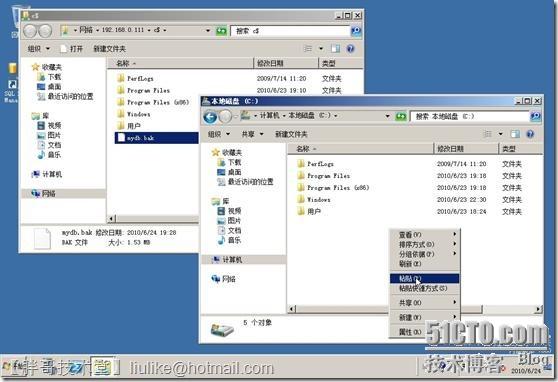Viewport: 558px width, 382px height.
Task: Click the forward arrow in the 本地磁盘 window
Action: click(x=225, y=116)
